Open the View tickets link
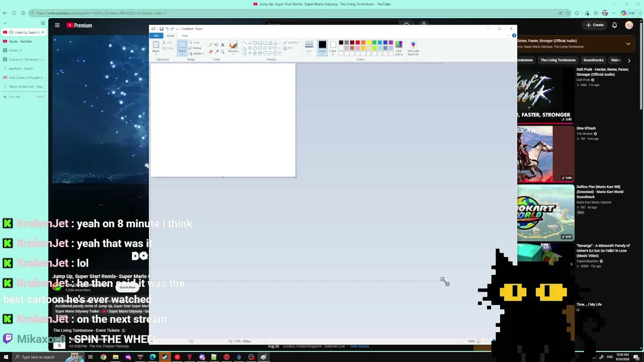Viewport: 644px width, 362px height. click(x=359, y=346)
